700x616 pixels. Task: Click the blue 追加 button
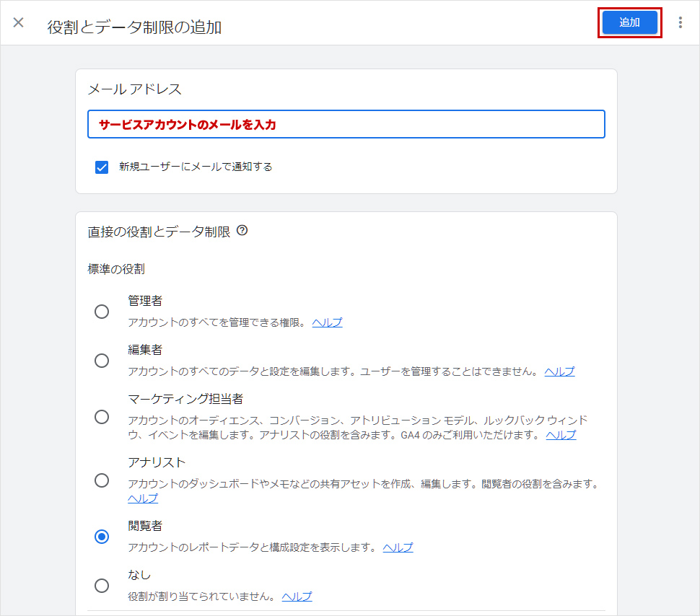pos(629,22)
